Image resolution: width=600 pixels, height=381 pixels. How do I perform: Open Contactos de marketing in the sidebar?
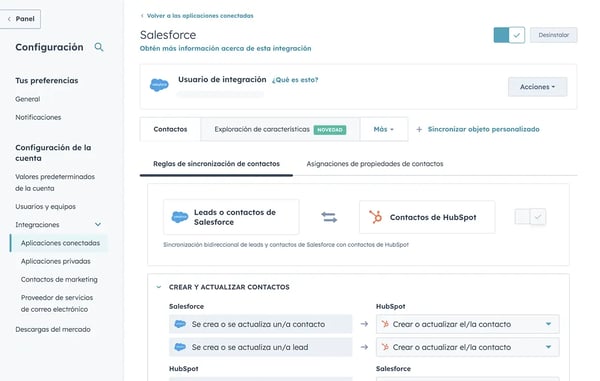(59, 280)
